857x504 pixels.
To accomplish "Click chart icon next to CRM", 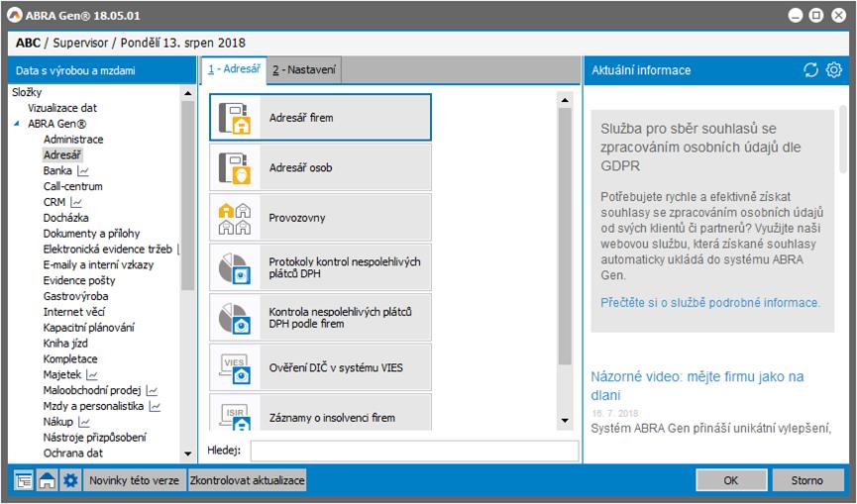I will pyautogui.click(x=76, y=203).
